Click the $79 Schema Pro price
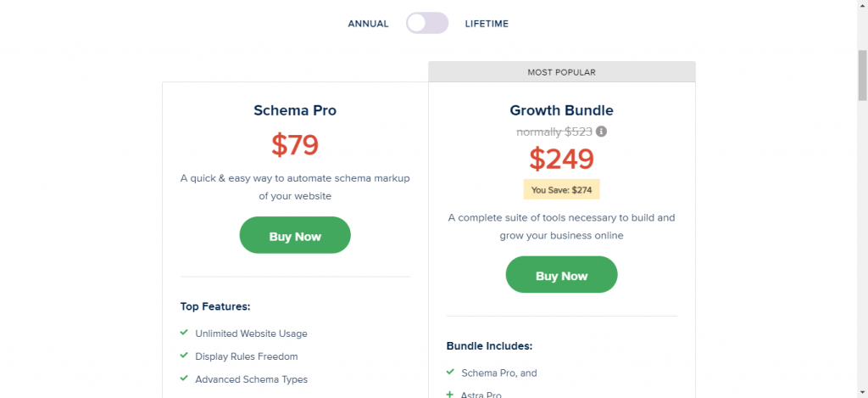 point(295,145)
